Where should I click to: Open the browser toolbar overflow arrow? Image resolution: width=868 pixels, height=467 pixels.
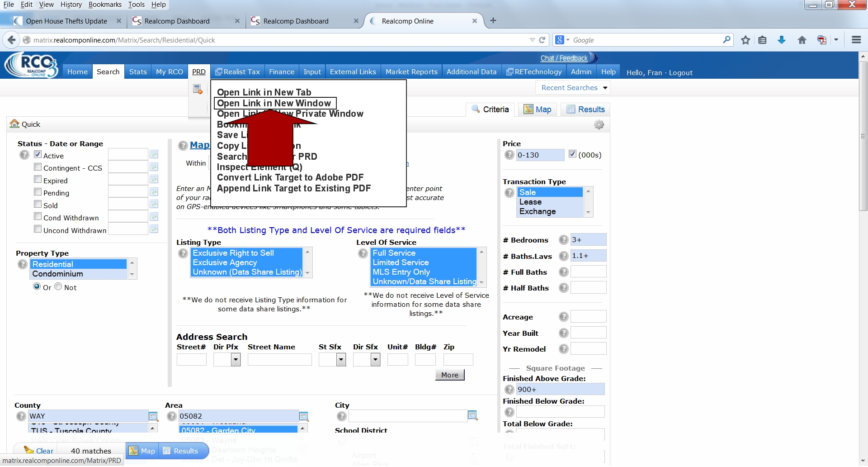[836, 40]
